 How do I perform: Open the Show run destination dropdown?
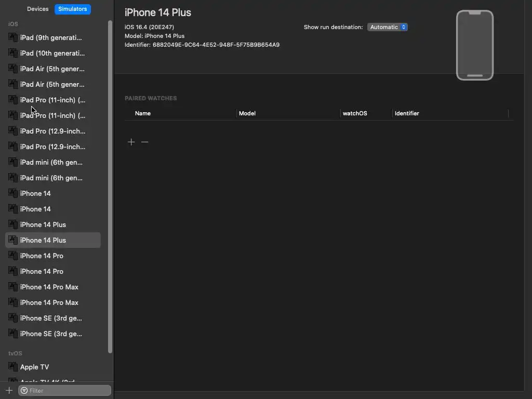tap(387, 27)
